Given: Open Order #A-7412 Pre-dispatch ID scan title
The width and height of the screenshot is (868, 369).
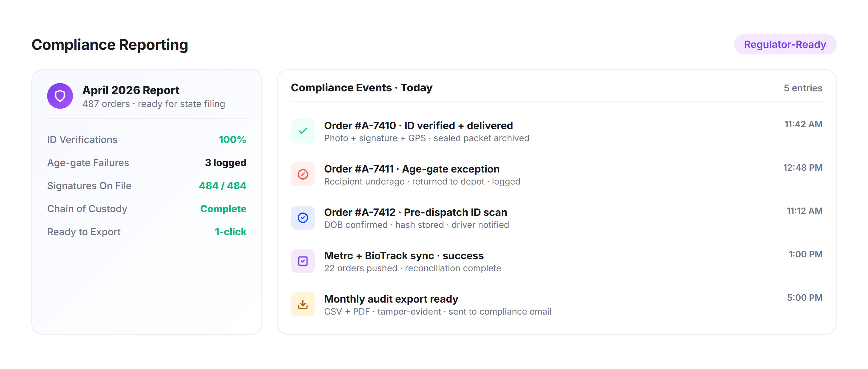Looking at the screenshot, I should click(x=416, y=212).
